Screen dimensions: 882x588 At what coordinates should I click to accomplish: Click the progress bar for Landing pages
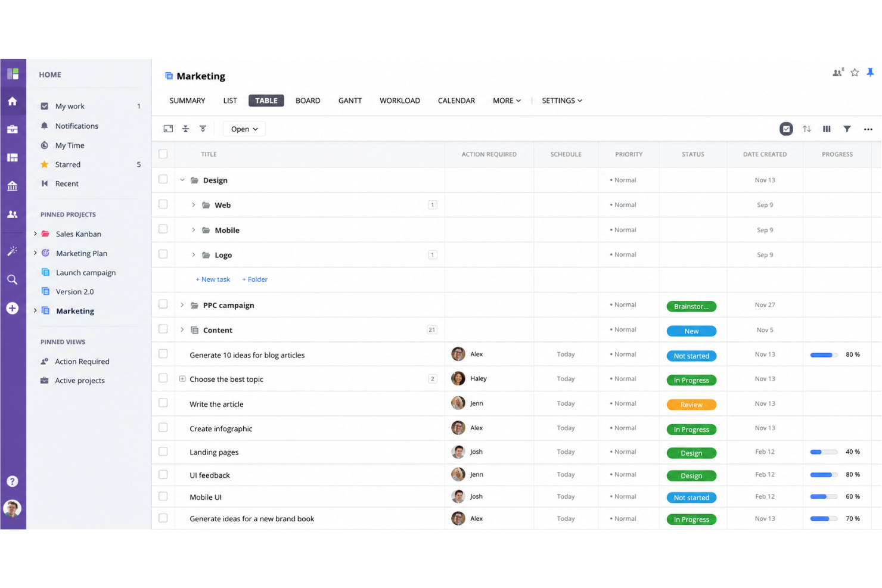[824, 452]
